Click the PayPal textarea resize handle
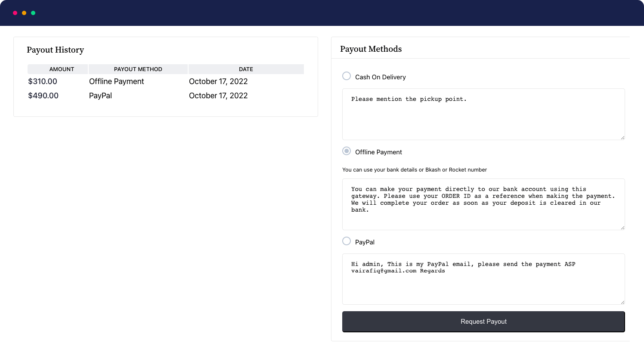This screenshot has height=350, width=644. (622, 302)
